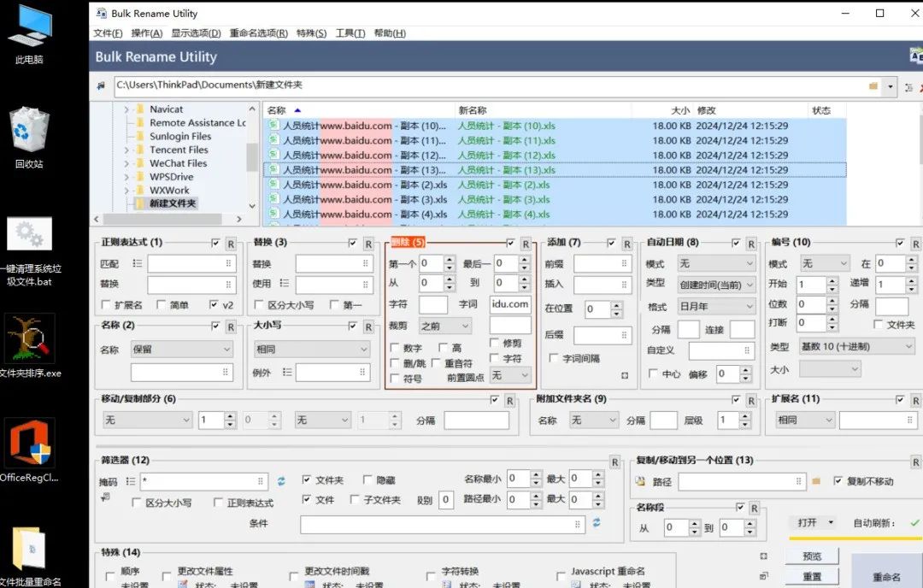Image resolution: width=923 pixels, height=588 pixels.
Task: Click the folder tree scroll-down arrow
Action: (252, 206)
